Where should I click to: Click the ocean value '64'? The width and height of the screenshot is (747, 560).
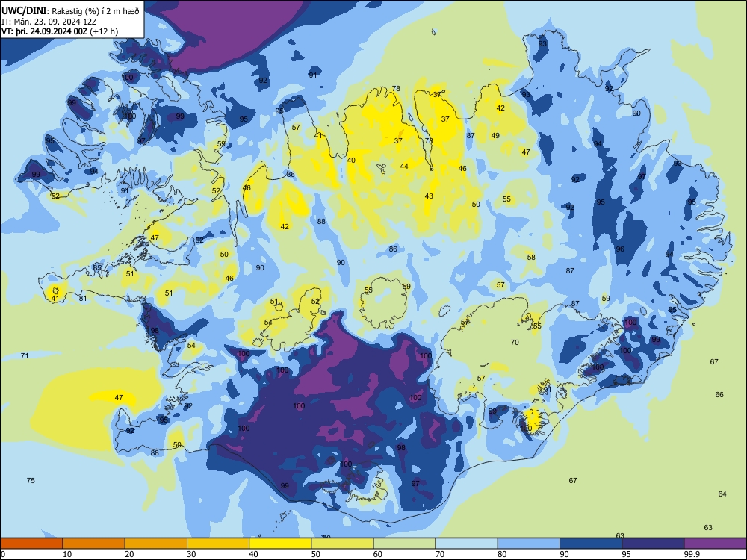pos(722,494)
